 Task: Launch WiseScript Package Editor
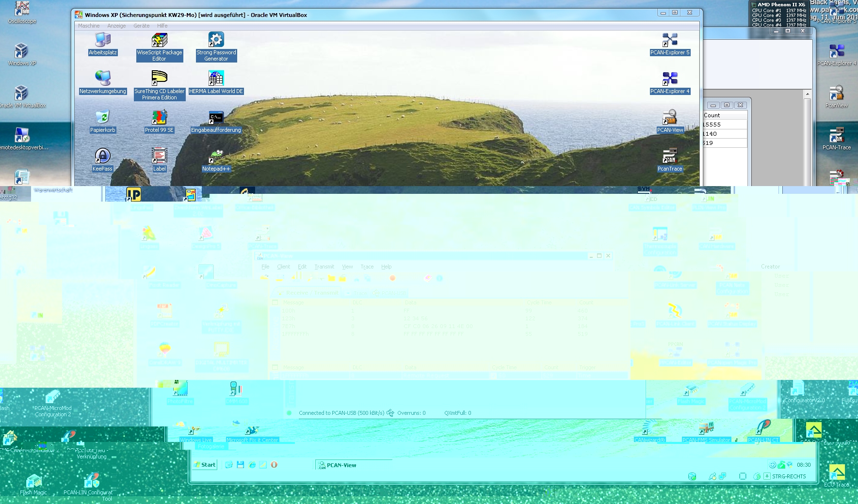coord(159,46)
